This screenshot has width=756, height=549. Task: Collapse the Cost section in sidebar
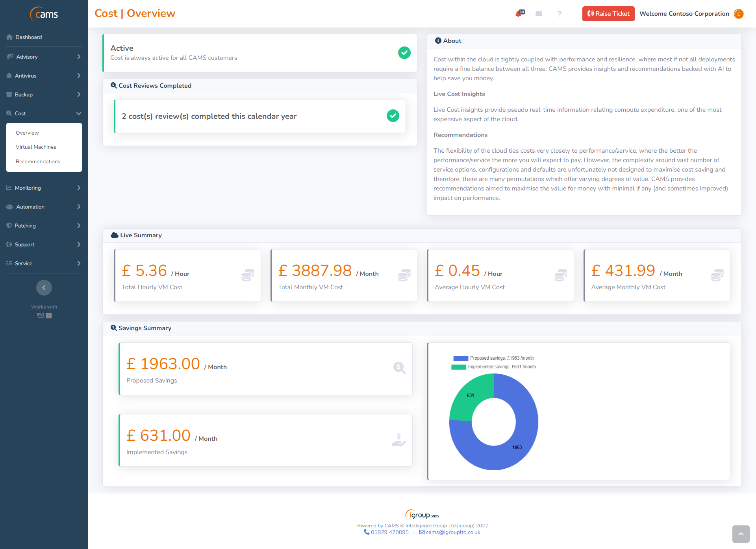click(44, 113)
